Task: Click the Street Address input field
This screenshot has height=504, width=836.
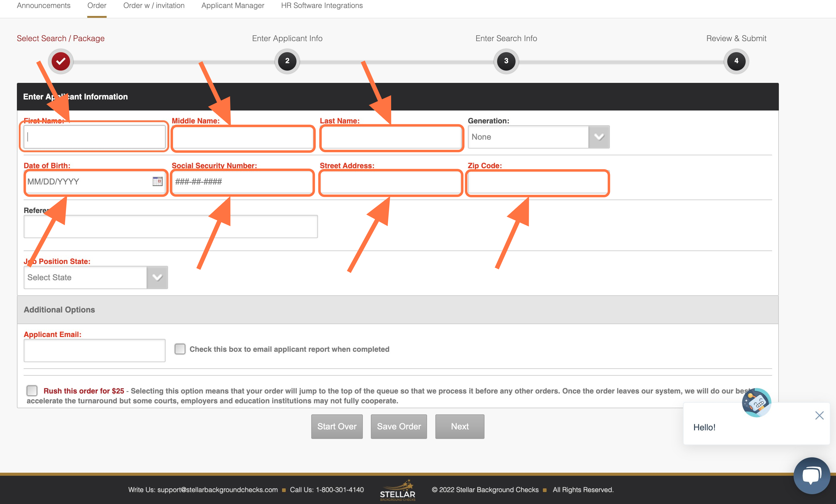Action: pyautogui.click(x=391, y=182)
